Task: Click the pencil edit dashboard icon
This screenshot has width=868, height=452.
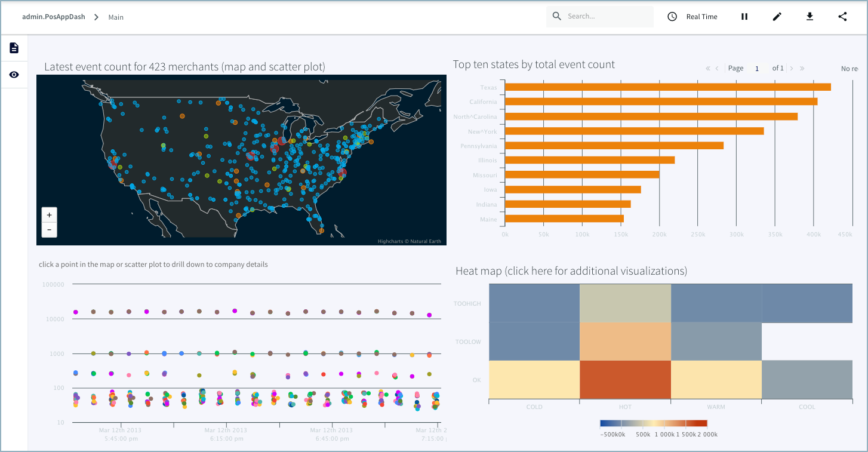Action: [777, 17]
